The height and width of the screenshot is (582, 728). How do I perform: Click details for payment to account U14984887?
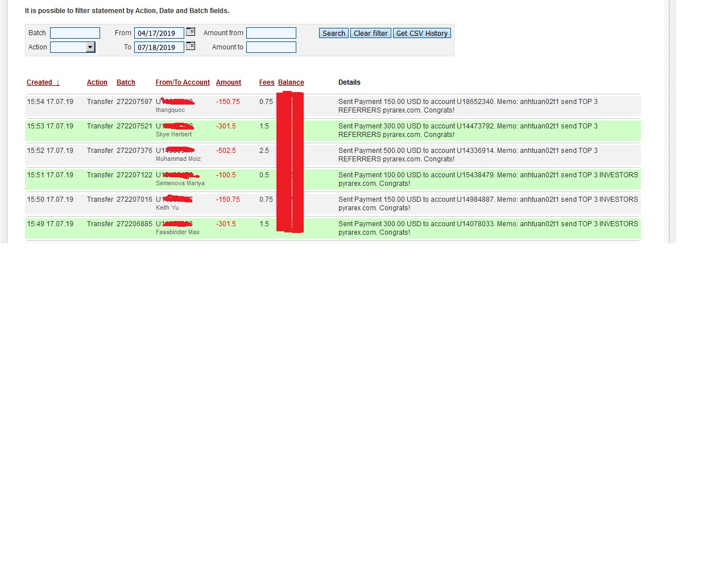(x=488, y=204)
